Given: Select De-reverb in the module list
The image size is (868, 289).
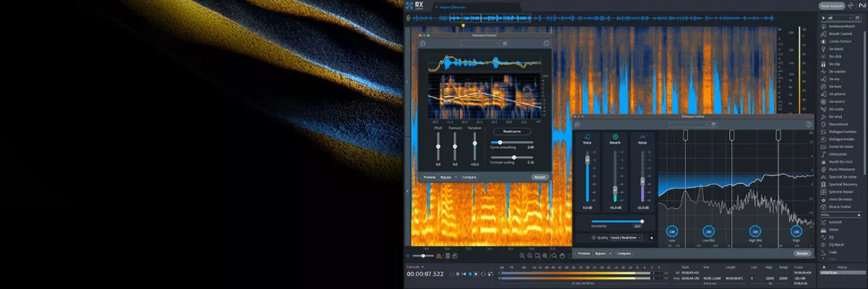Looking at the screenshot, I should pos(837,101).
